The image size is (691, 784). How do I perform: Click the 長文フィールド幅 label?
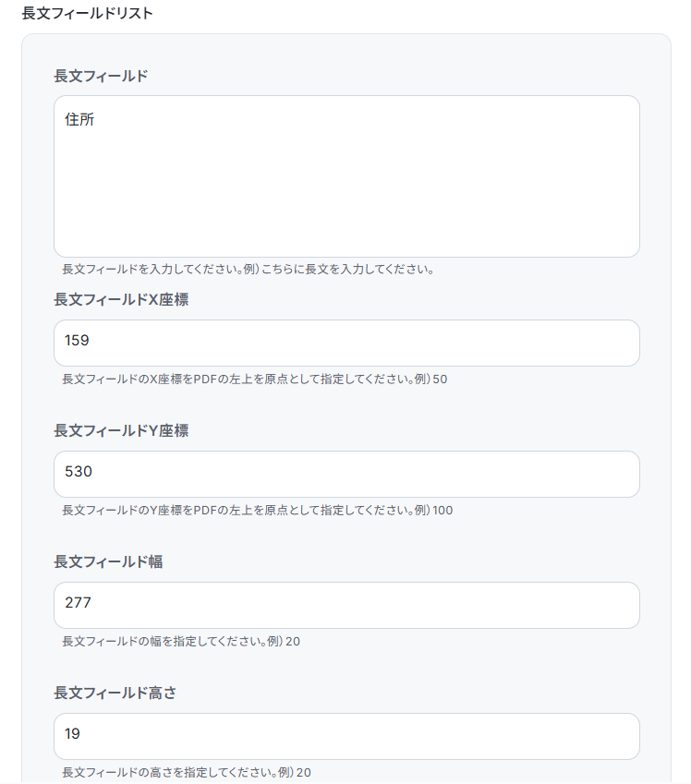click(x=108, y=561)
